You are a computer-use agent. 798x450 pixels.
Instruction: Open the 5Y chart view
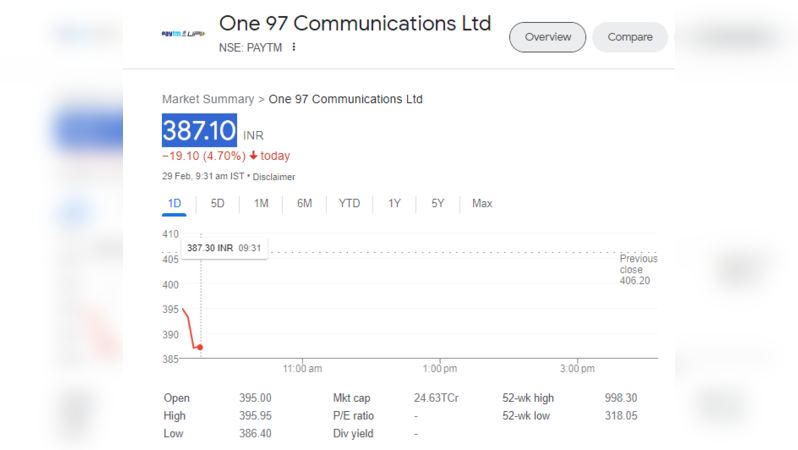click(438, 204)
